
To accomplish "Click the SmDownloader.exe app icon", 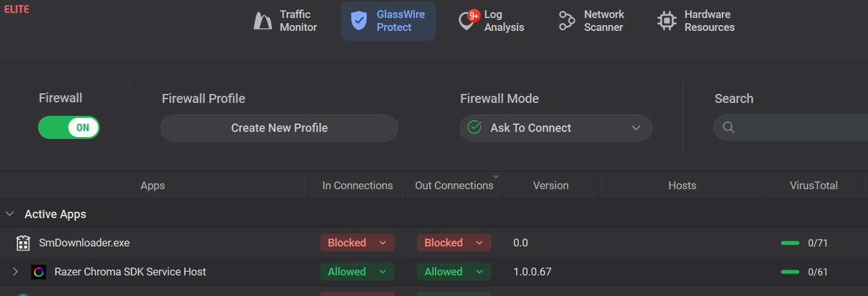I will pos(23,243).
